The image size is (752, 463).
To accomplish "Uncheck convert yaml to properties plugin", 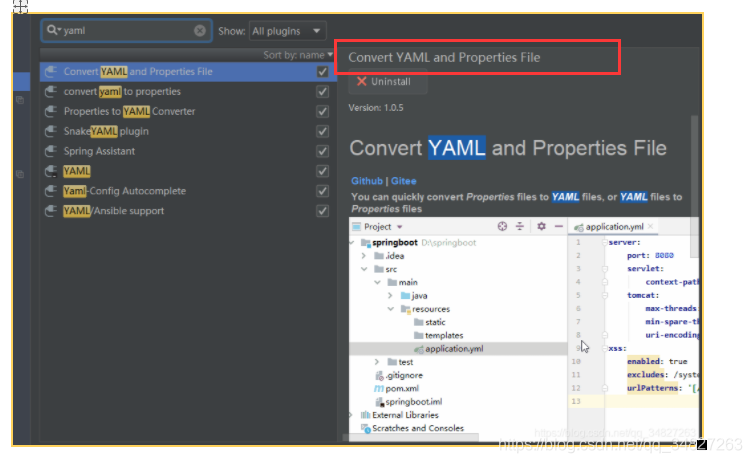I will [323, 92].
